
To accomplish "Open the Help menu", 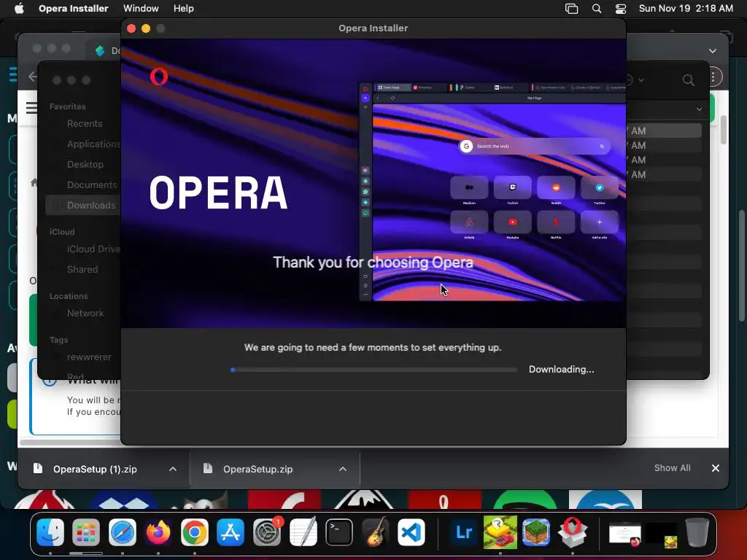I will coord(183,8).
